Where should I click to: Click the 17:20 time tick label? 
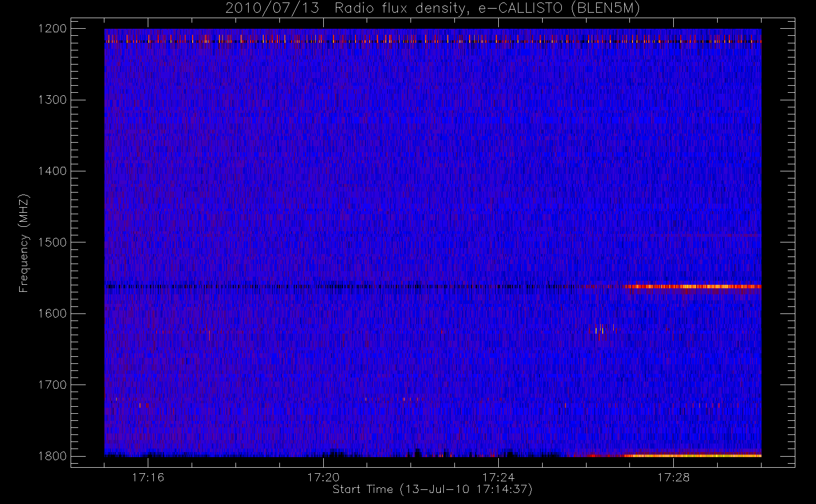[323, 477]
